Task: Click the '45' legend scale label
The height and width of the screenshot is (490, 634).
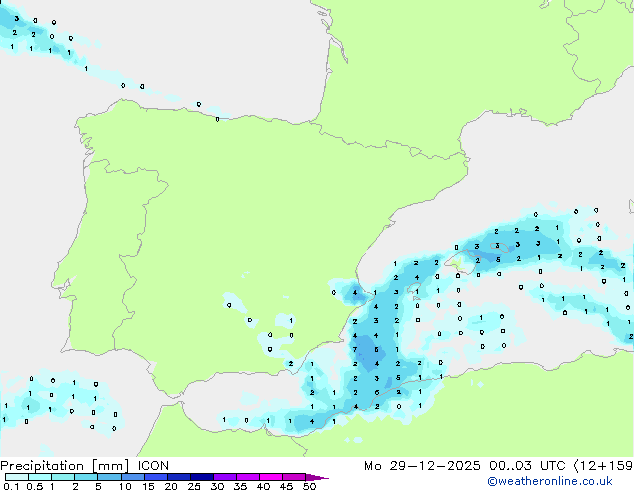Action: [x=286, y=486]
